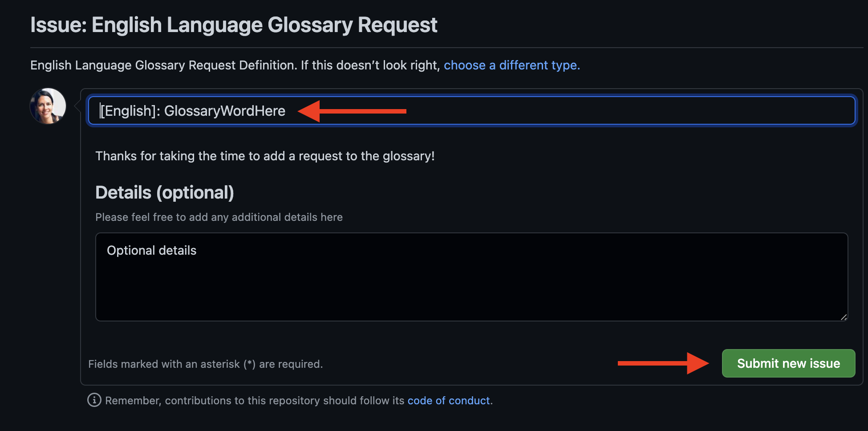Click comment box pointer caret beside avatar

tap(77, 106)
